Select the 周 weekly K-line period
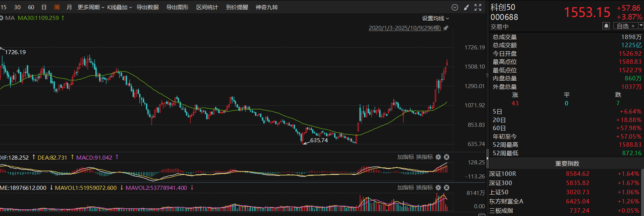 pos(57,7)
